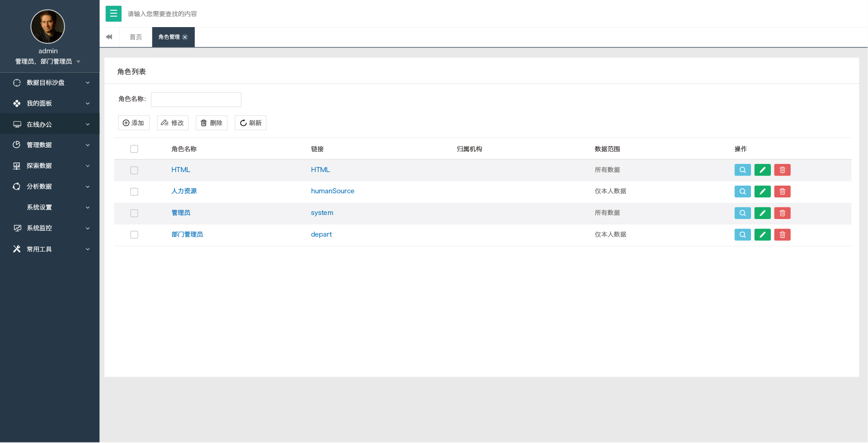The width and height of the screenshot is (868, 443).
Task: Click the red trash icon in HTML row
Action: tap(782, 170)
